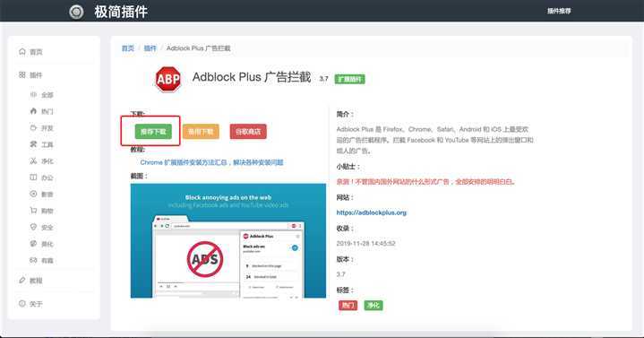Open 插件推荐 in the top bar
Screen dimensions: 644x338
click(559, 11)
